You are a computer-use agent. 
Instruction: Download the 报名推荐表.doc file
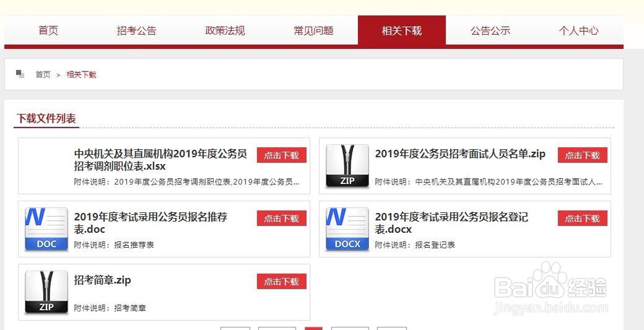point(282,218)
